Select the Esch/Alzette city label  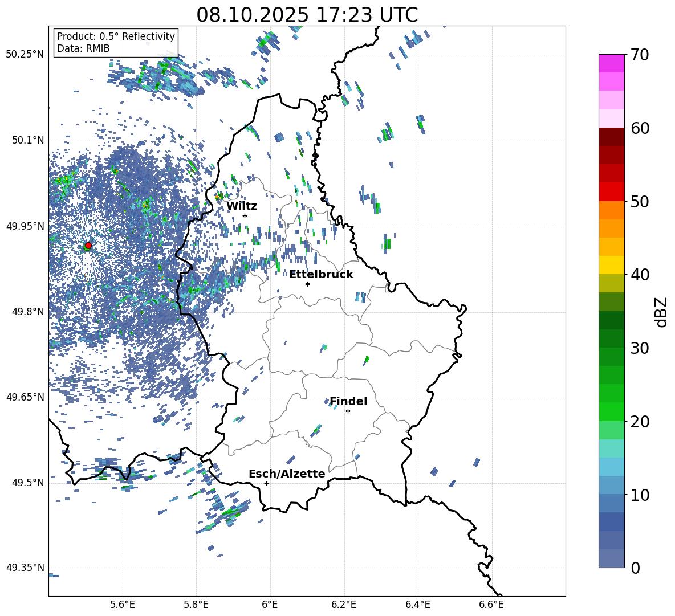pyautogui.click(x=287, y=474)
